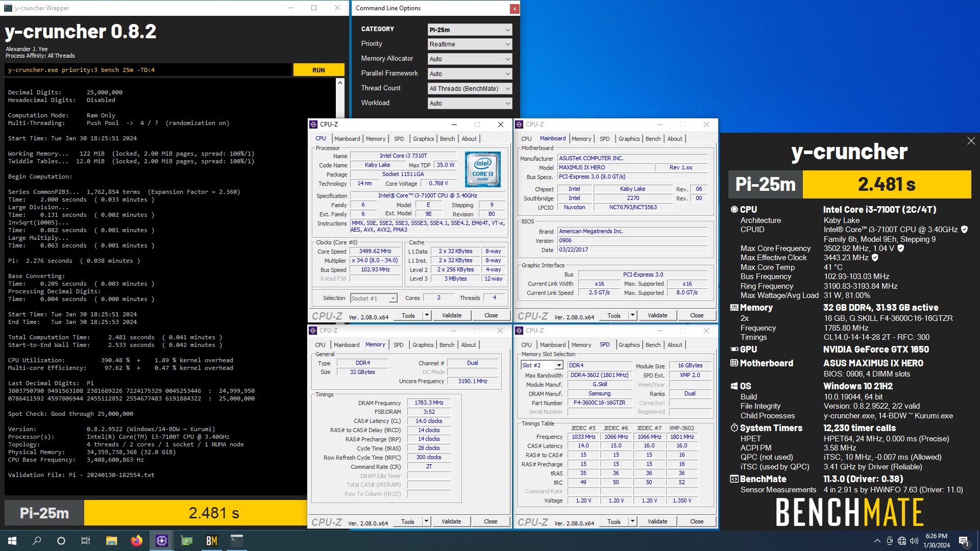
Task: Click verified shield next to Max Effective Clock
Action: pos(875,258)
